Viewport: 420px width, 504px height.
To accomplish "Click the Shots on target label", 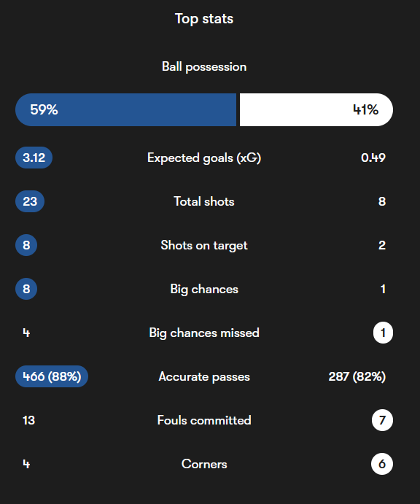I will (204, 246).
